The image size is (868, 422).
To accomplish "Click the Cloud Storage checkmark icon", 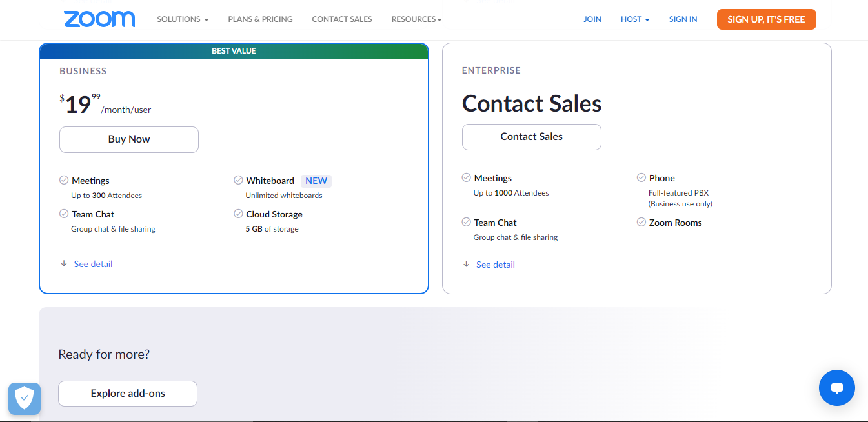I will click(x=238, y=214).
